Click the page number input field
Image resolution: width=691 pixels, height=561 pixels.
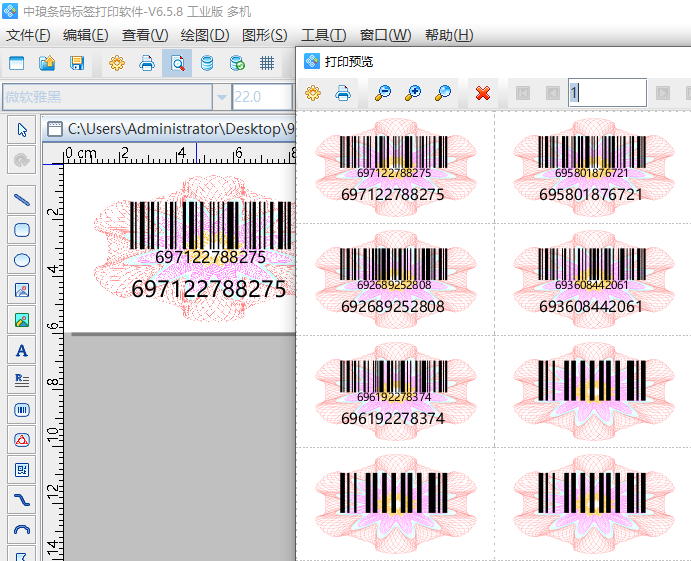607,93
